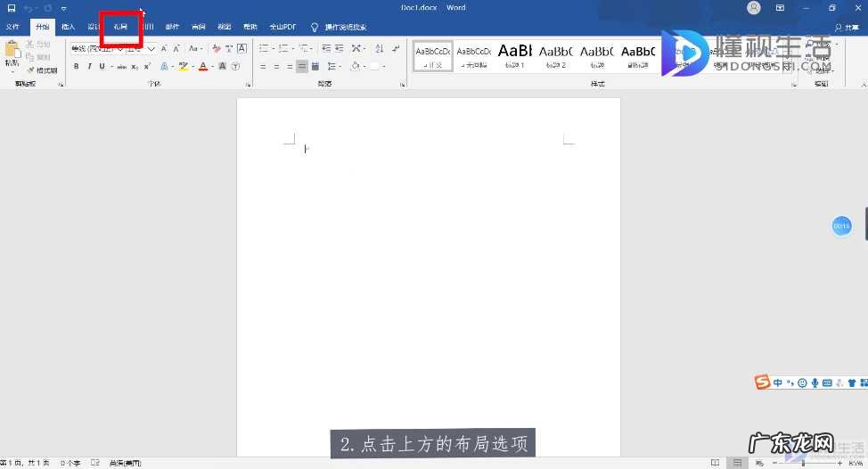Save the document from Quick Access Toolbar
This screenshot has height=469, width=868.
(x=11, y=8)
